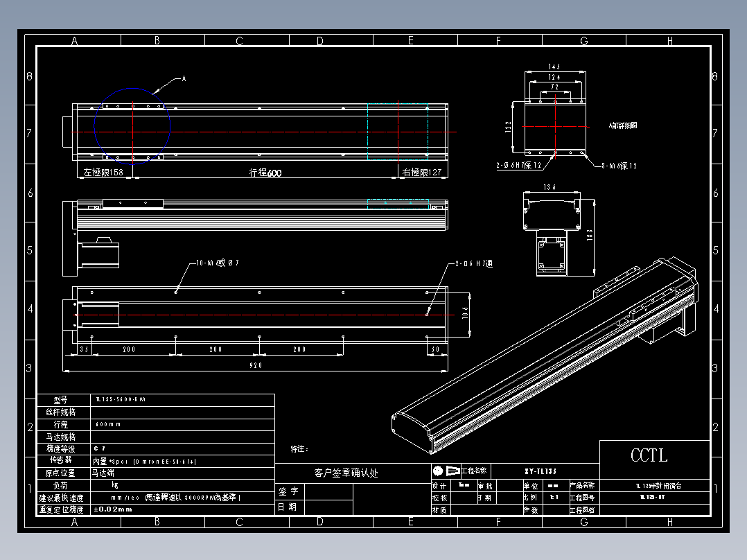Viewport: 747px width, 560px height.
Task: Click the isometric view of the slide table
Action: tap(545, 355)
